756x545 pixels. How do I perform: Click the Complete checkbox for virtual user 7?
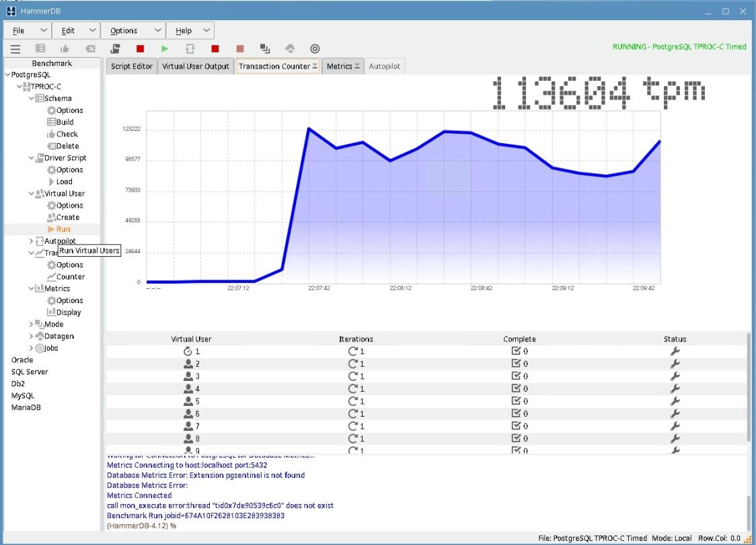[x=516, y=426]
